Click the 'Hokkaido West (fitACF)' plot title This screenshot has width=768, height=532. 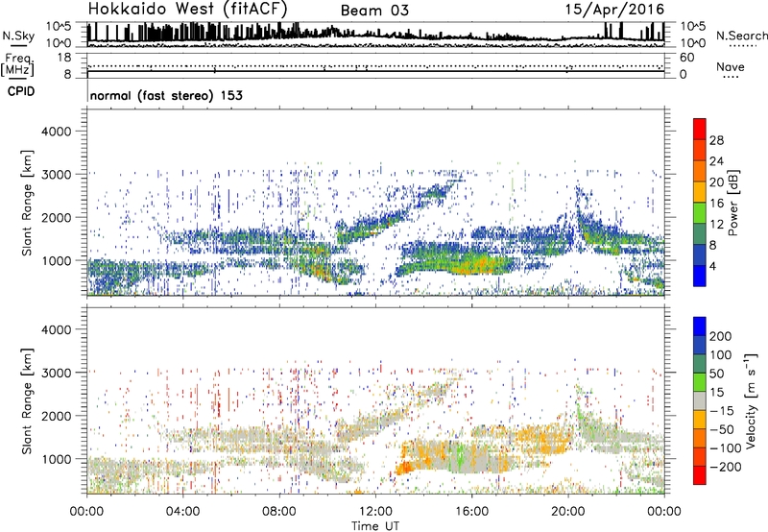pyautogui.click(x=187, y=9)
